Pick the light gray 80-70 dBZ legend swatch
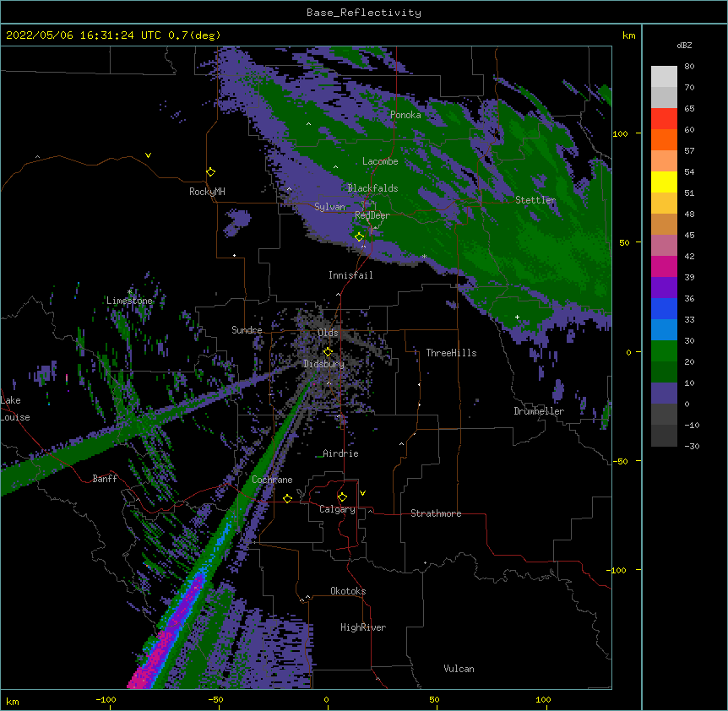Image resolution: width=728 pixels, height=711 pixels. 664,77
